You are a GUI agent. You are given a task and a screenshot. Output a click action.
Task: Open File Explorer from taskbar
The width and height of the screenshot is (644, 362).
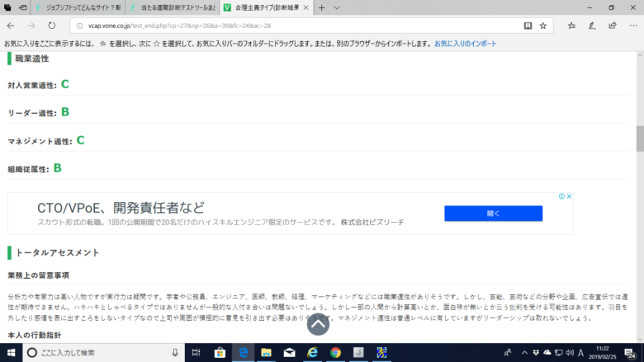[266, 353]
